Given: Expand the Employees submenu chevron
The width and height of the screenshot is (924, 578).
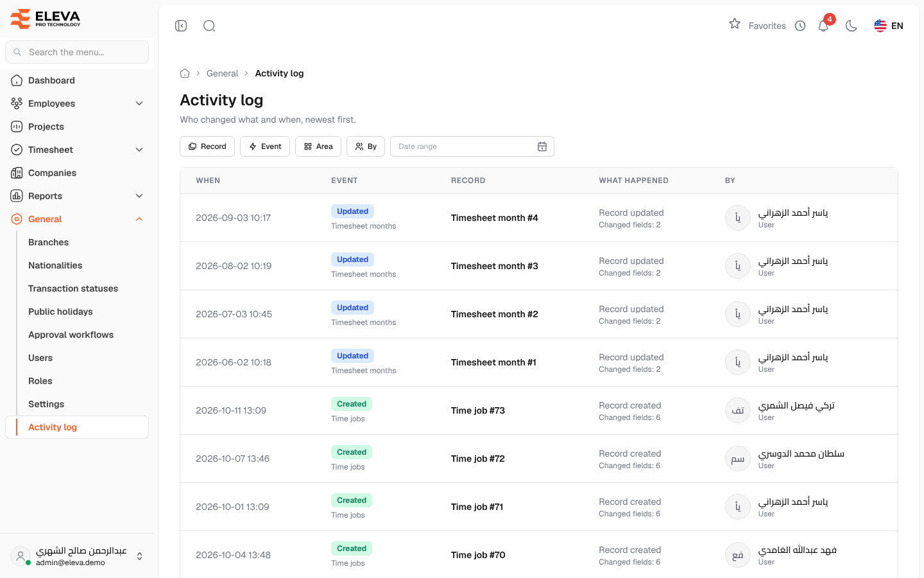Looking at the screenshot, I should 139,103.
